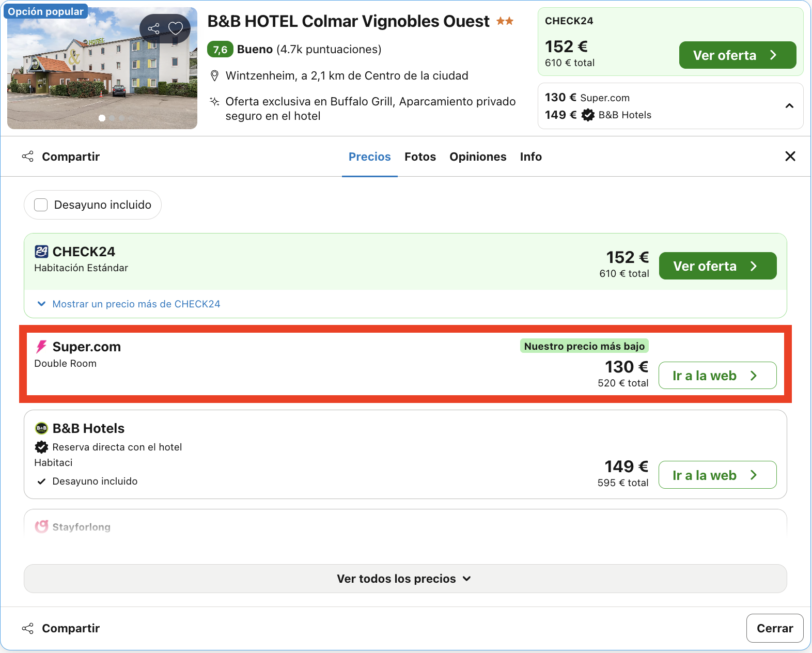Click the Double Room label

[65, 363]
